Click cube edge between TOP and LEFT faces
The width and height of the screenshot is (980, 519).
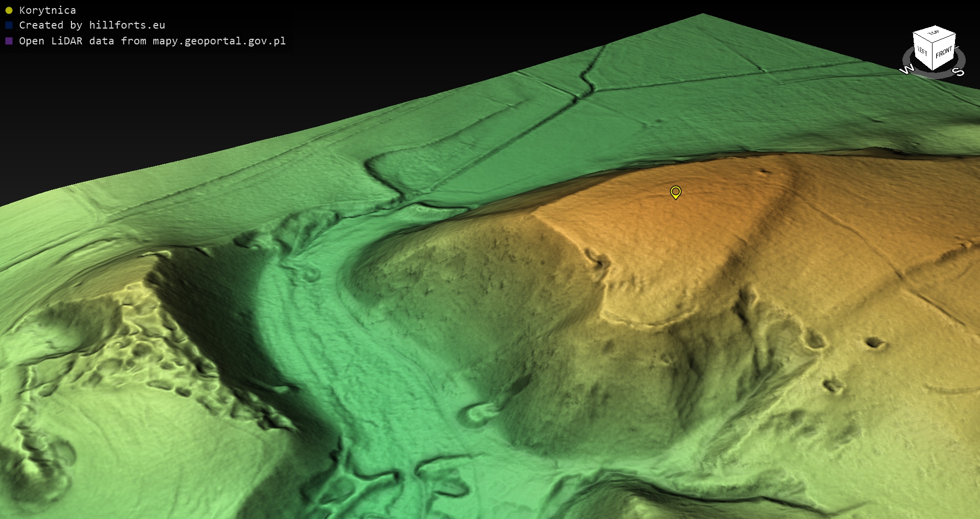point(923,38)
